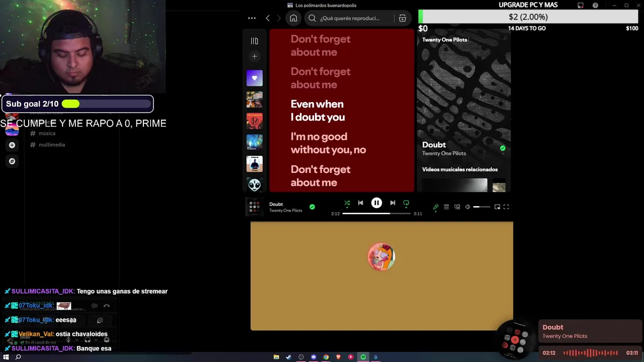The height and width of the screenshot is (362, 644).
Task: Open the música channel in Discord
Action: pos(47,133)
